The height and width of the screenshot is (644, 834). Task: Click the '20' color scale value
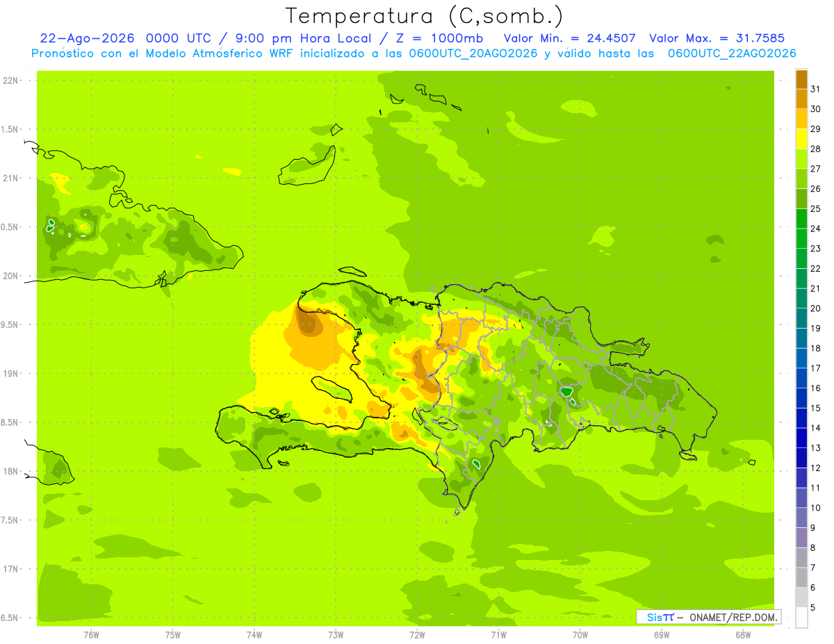815,308
